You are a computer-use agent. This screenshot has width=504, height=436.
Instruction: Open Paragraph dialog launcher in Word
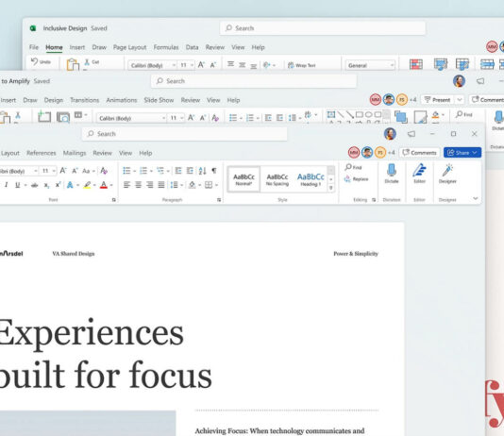point(219,200)
